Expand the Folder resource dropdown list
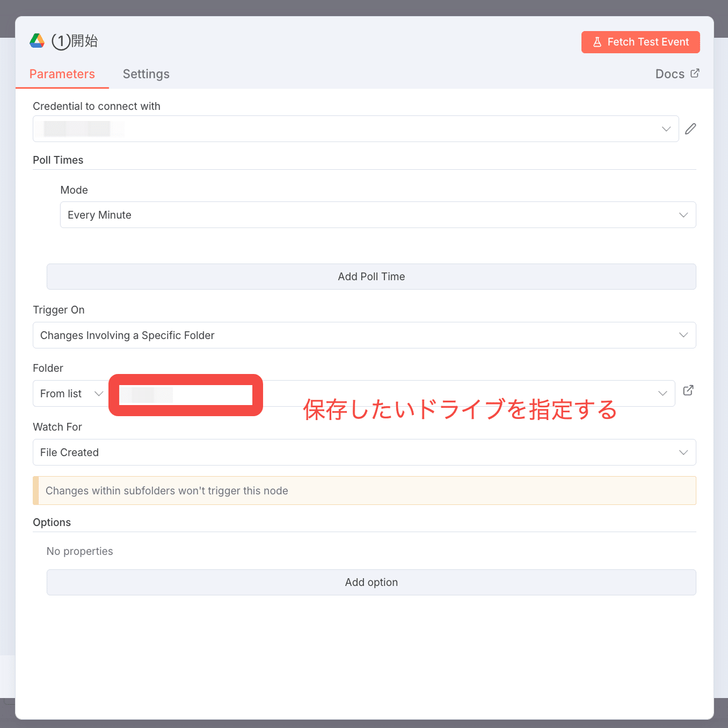 pos(663,393)
